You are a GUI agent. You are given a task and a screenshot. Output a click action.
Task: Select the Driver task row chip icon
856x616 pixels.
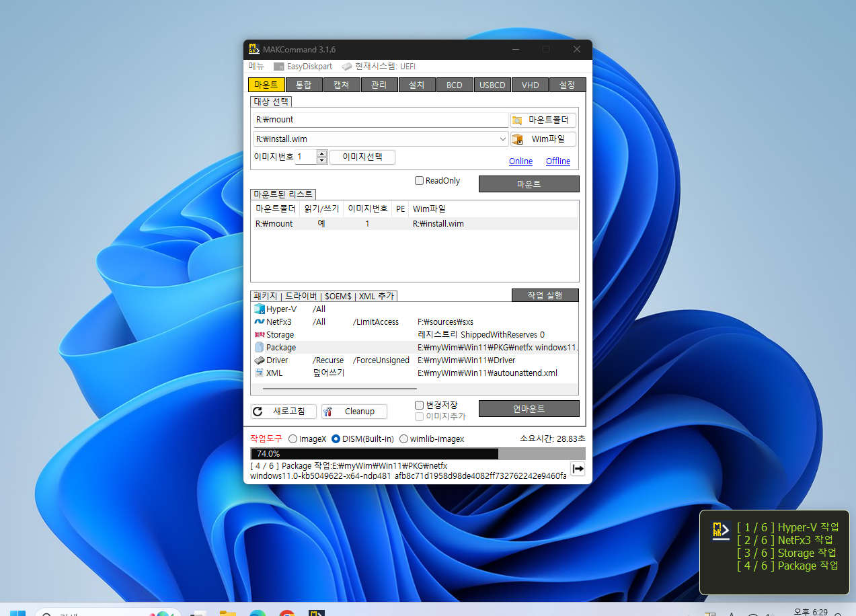tap(260, 360)
